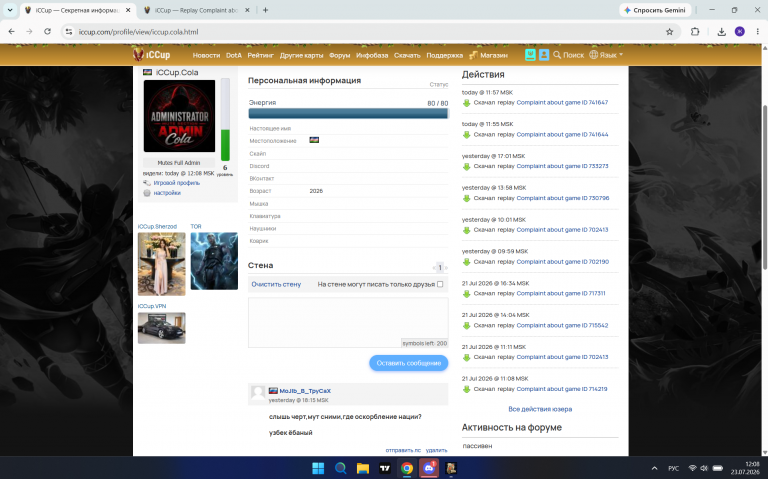768x479 pixels.
Task: Open the DotA menu item
Action: click(x=234, y=55)
